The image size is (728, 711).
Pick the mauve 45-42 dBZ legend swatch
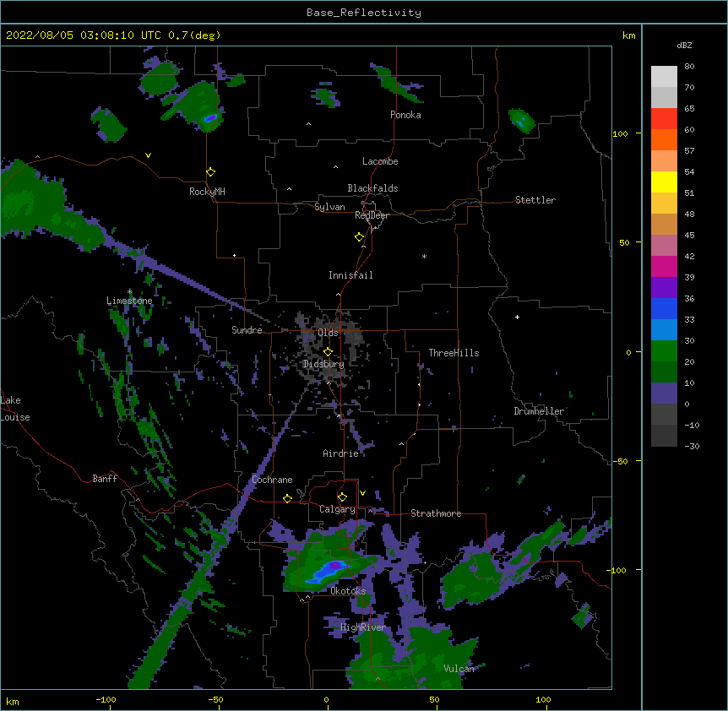(664, 246)
